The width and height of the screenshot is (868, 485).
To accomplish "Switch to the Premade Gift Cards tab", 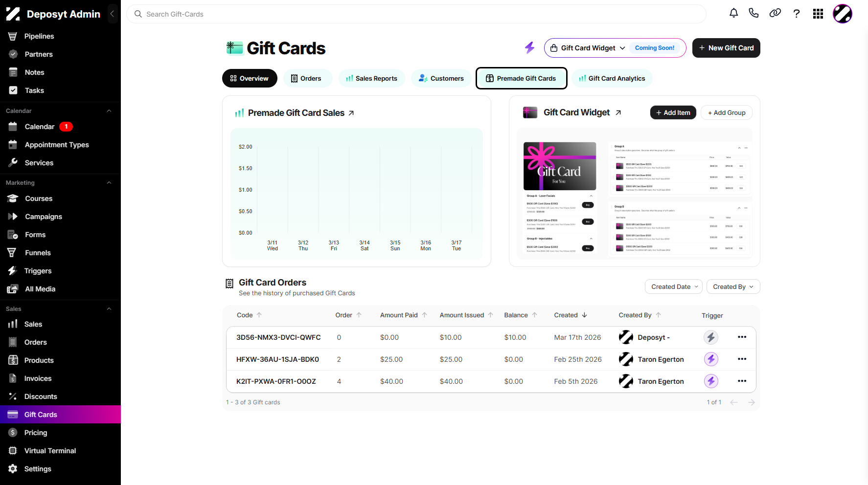I will [521, 78].
